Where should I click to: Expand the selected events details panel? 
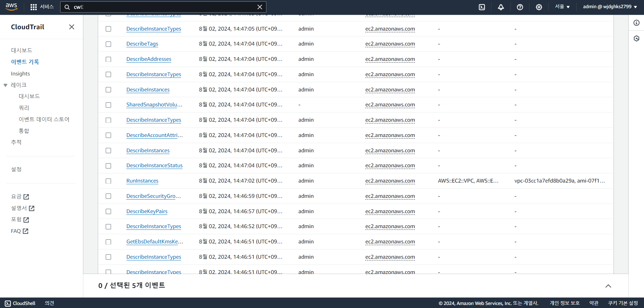608,286
